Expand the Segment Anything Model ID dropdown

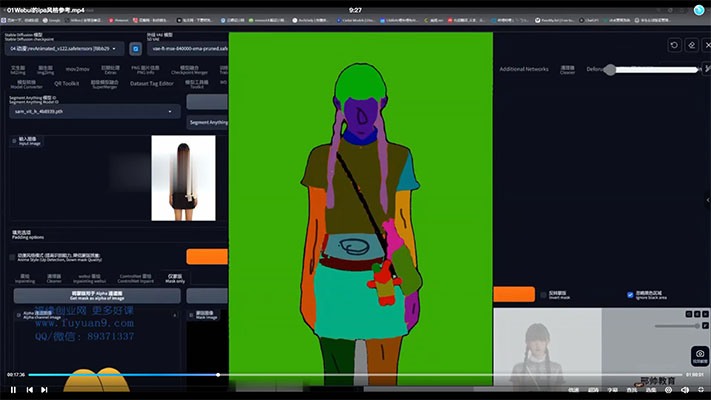pyautogui.click(x=94, y=111)
